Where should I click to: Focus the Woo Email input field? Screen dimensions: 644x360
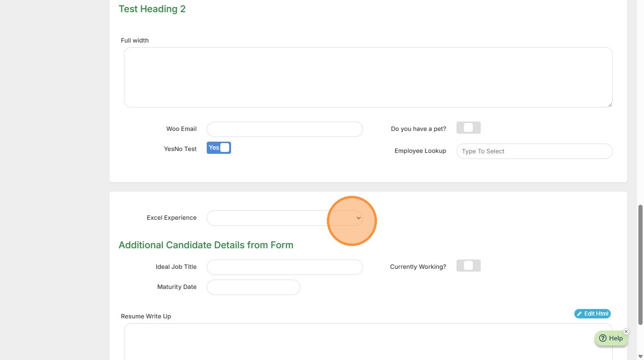click(284, 129)
